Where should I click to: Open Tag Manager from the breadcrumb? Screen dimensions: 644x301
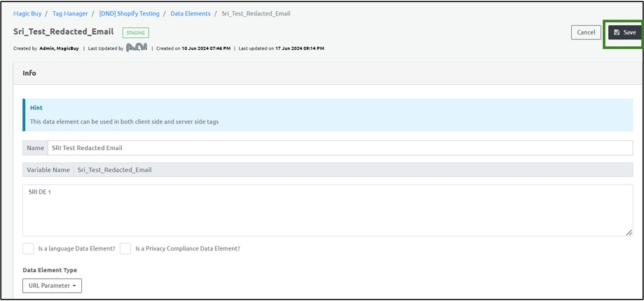(70, 13)
